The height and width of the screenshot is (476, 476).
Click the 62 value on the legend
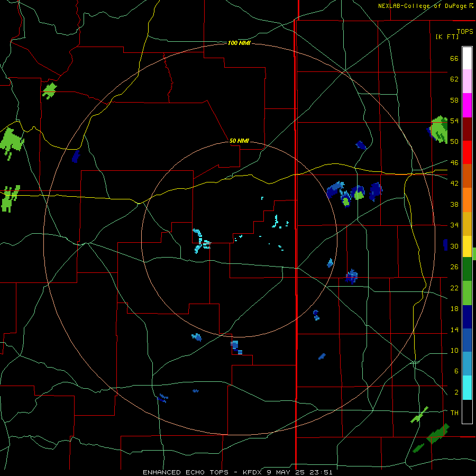(454, 79)
